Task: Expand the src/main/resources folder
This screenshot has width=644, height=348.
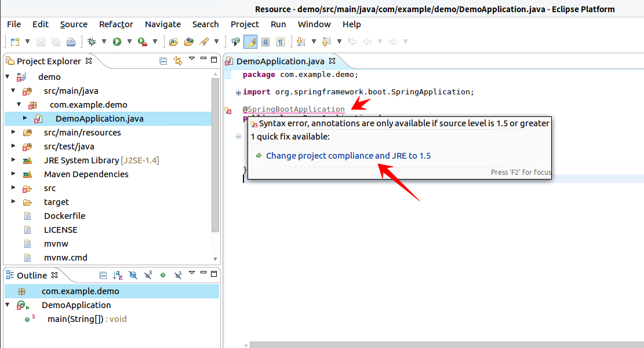Action: (x=13, y=132)
